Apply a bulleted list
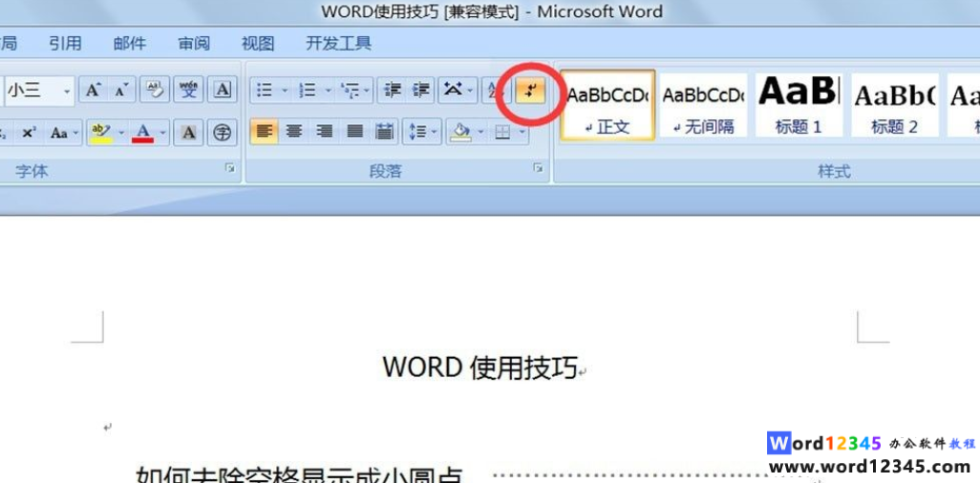The image size is (980, 483). [x=265, y=91]
